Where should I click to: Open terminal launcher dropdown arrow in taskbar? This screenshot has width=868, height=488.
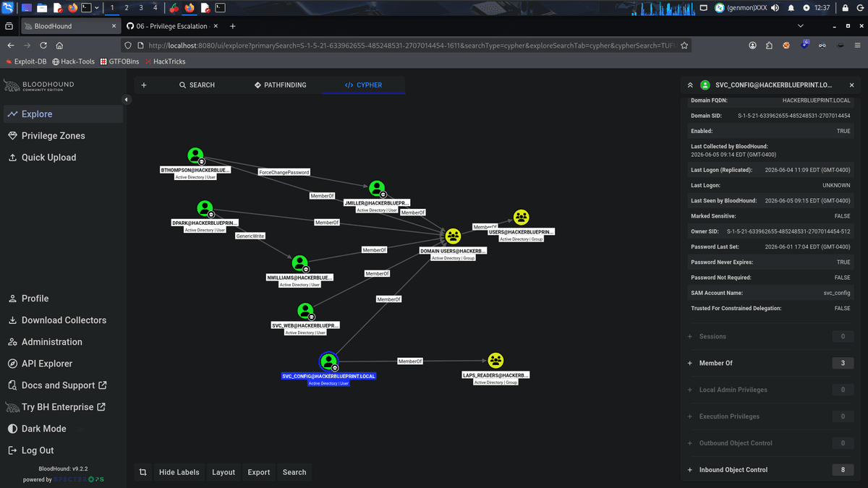pos(98,7)
